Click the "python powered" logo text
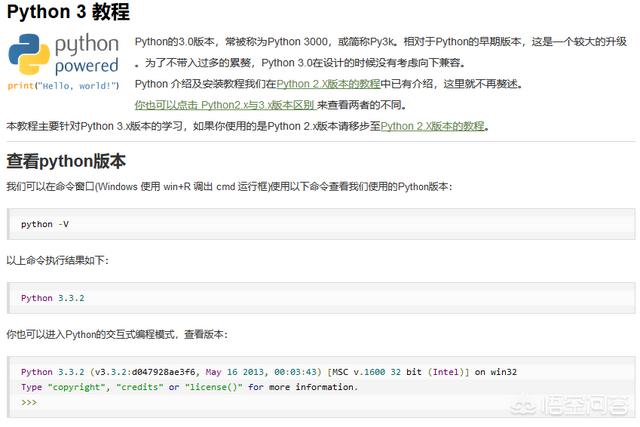Image resolution: width=640 pixels, height=427 pixels. pyautogui.click(x=86, y=56)
